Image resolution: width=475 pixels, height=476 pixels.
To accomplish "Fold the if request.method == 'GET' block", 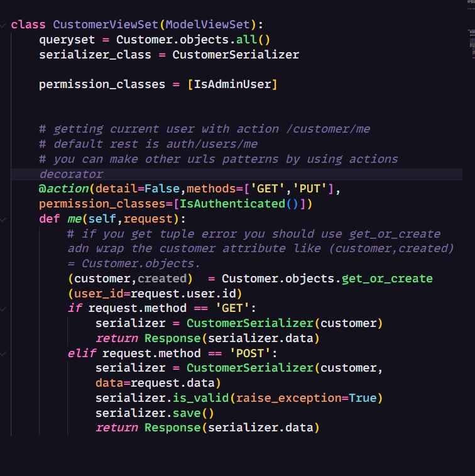I will point(3,309).
